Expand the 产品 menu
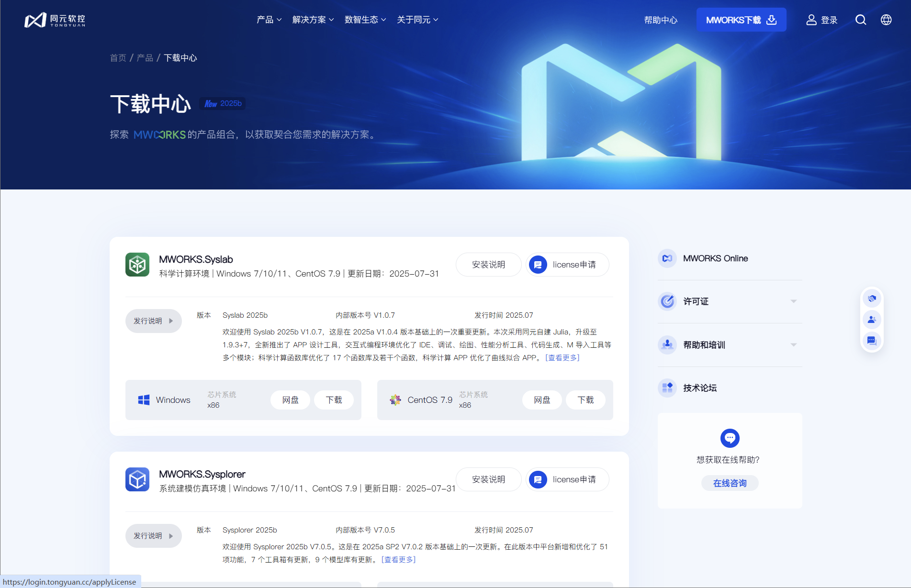Viewport: 911px width, 588px height. 269,20
